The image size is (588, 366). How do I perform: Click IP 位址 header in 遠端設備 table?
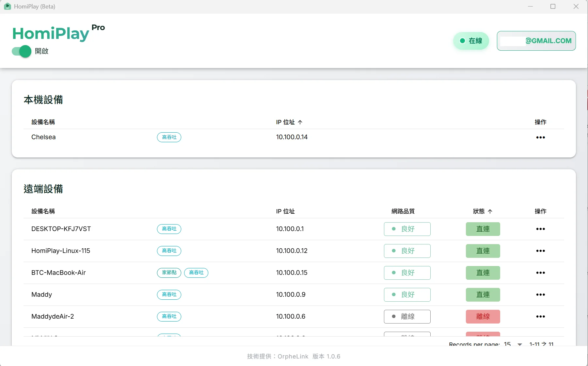[x=285, y=211]
